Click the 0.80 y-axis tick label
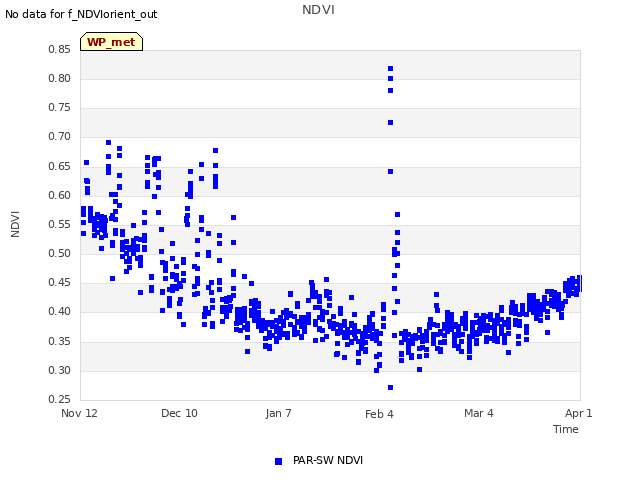The width and height of the screenshot is (640, 480). tap(59, 78)
